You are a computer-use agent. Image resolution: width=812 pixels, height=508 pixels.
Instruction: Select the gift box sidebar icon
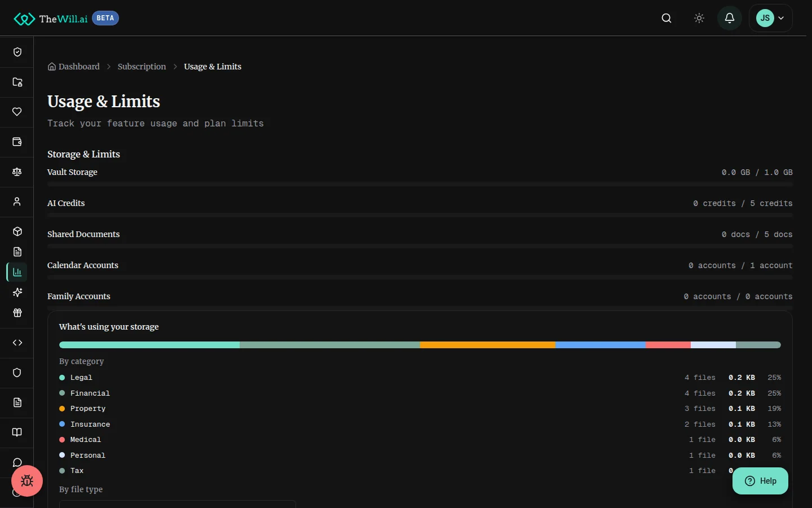coord(17,313)
